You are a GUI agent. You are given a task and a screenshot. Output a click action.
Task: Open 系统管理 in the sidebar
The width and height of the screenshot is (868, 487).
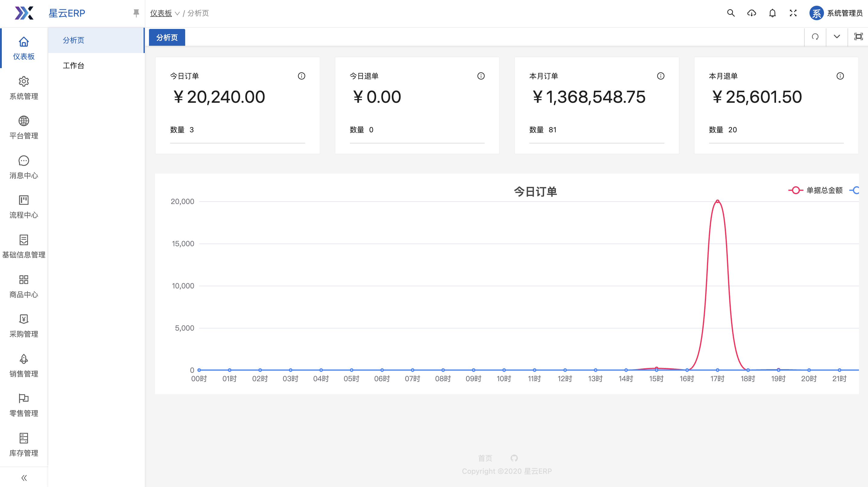point(24,88)
